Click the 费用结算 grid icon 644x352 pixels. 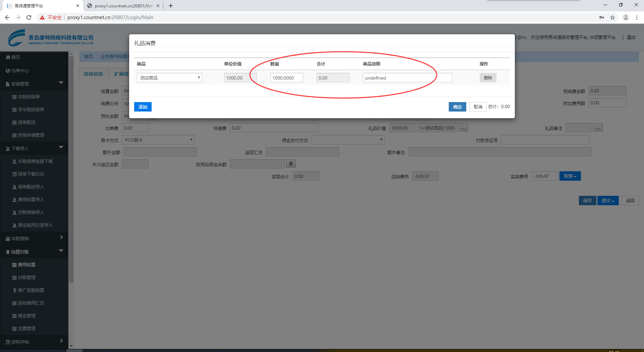pos(14,265)
